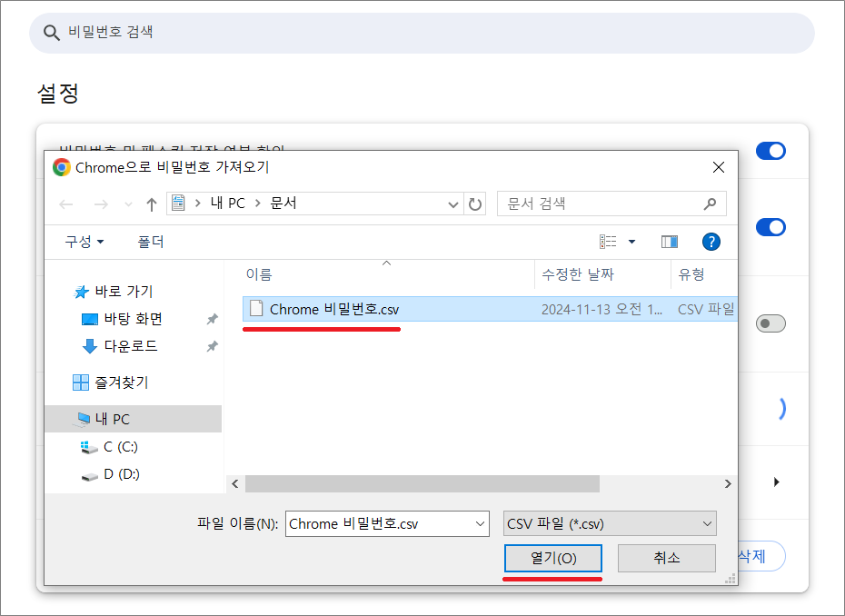
Task: Click the pin icon next to 다운로드
Action: (213, 346)
